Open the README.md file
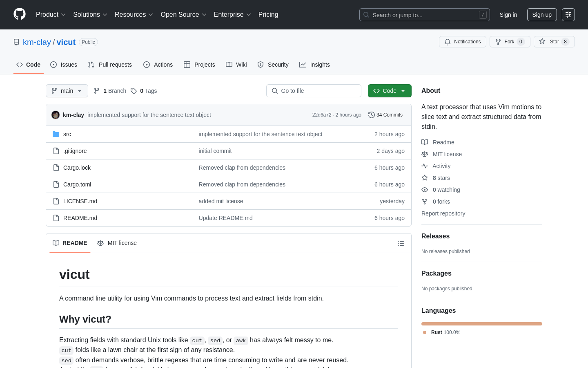The height and width of the screenshot is (368, 588). coord(80,218)
